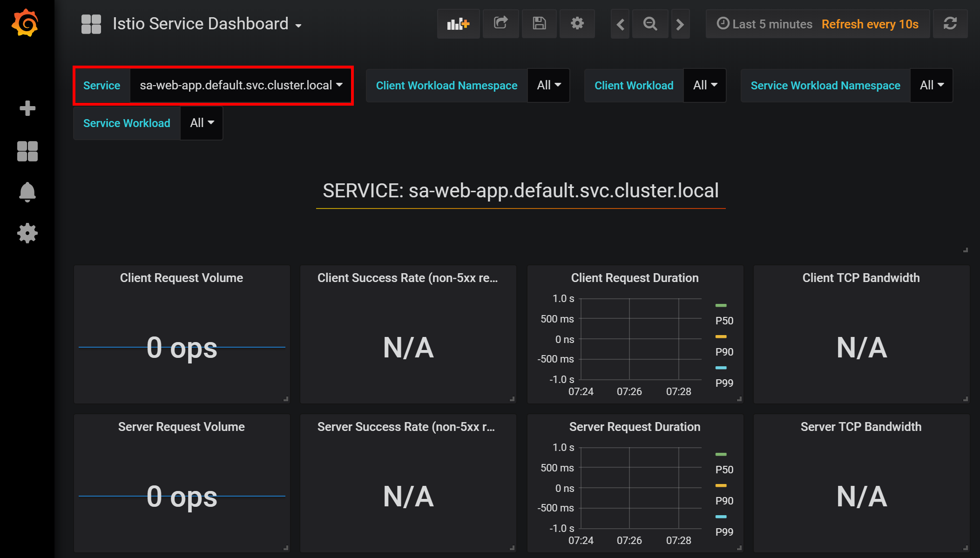The height and width of the screenshot is (558, 980).
Task: Open the Create plus menu in sidebar
Action: coord(27,108)
